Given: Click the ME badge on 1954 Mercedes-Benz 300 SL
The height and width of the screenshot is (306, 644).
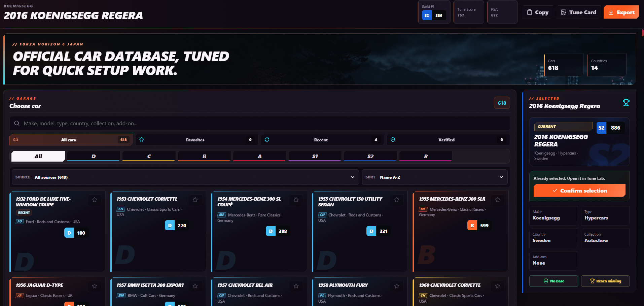Looking at the screenshot, I should [222, 215].
